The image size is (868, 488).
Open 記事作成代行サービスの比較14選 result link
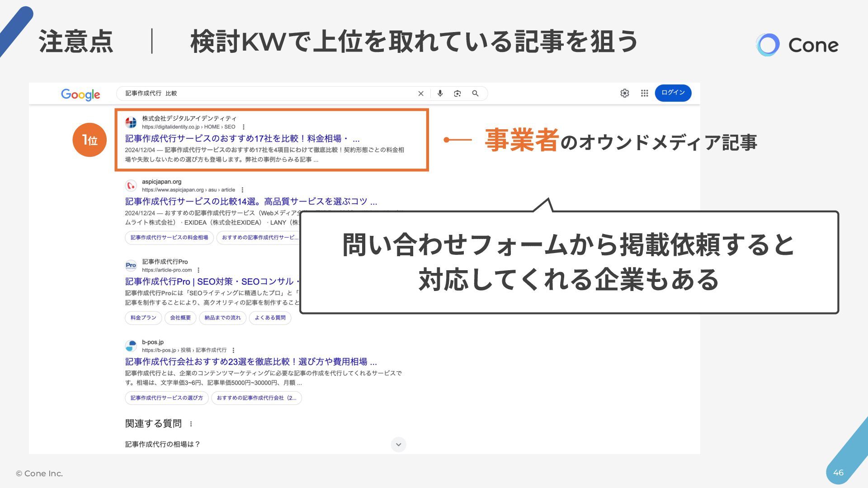[x=251, y=202]
